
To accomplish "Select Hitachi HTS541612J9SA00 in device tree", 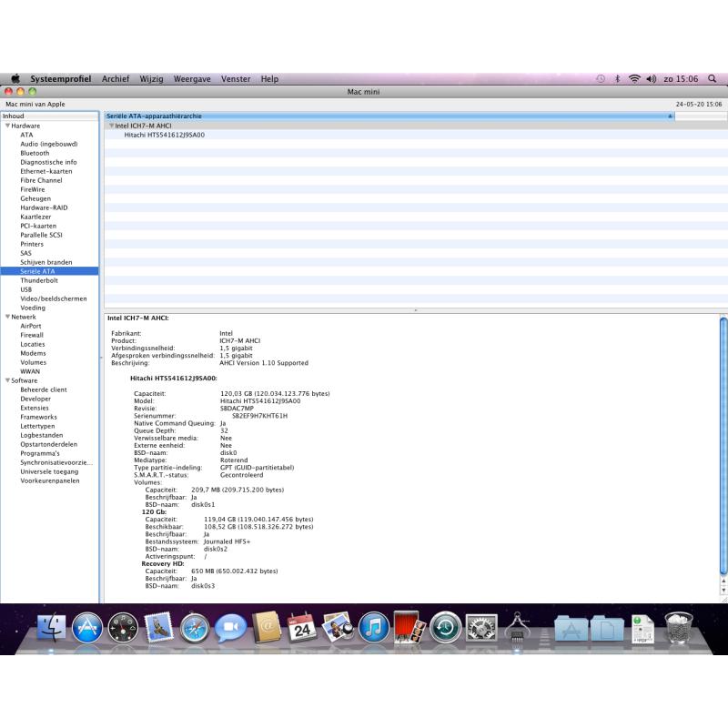I will point(165,135).
